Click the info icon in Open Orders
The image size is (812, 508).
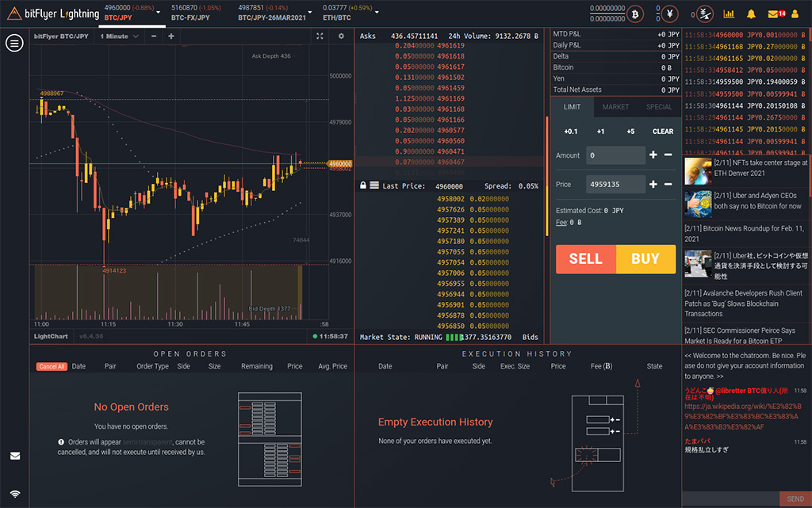(x=61, y=441)
